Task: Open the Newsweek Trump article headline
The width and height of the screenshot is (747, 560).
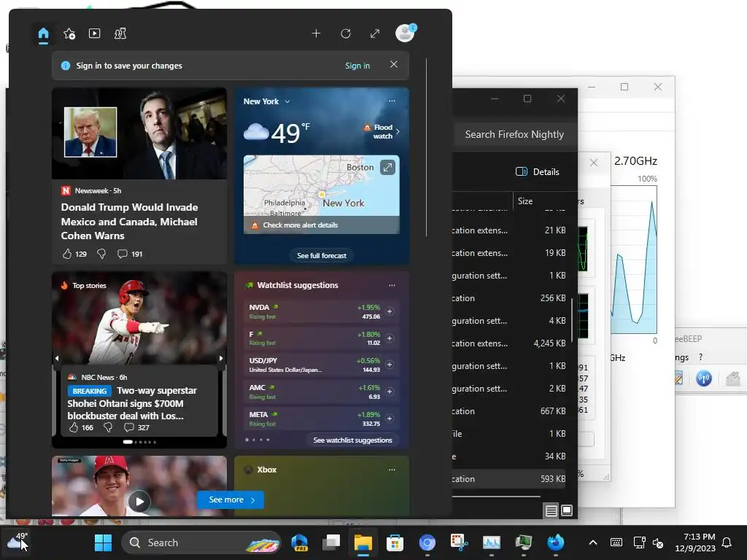Action: [129, 222]
